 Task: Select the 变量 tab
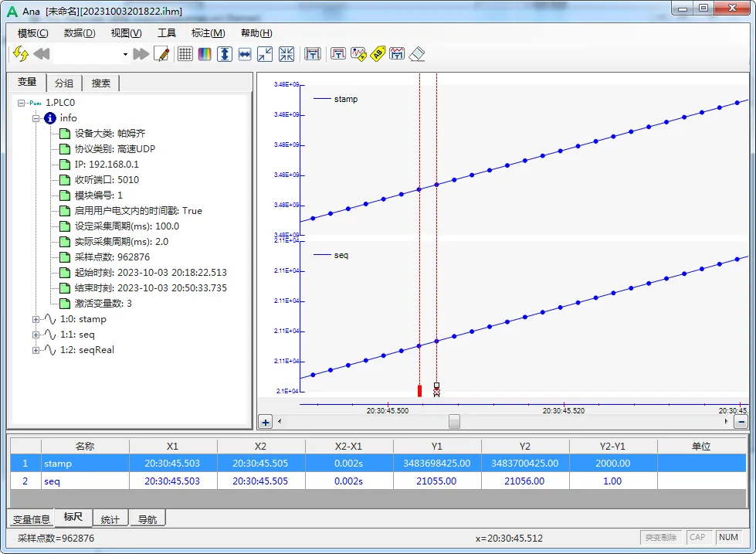[x=27, y=82]
